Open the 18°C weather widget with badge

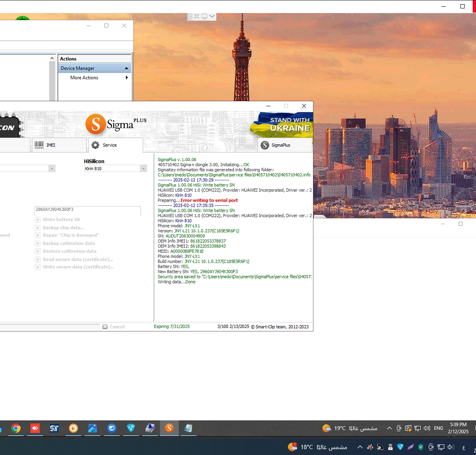tap(317, 447)
